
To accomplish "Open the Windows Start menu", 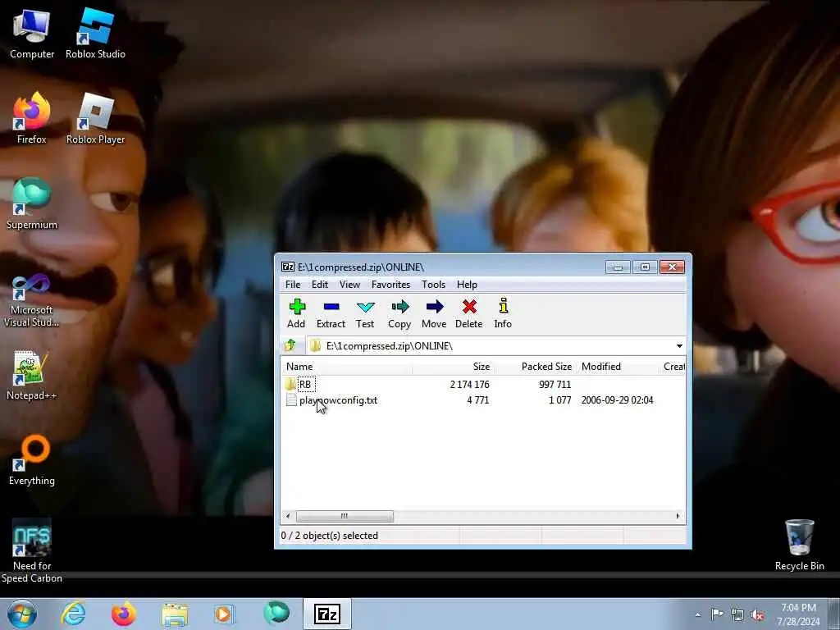I will pyautogui.click(x=22, y=614).
